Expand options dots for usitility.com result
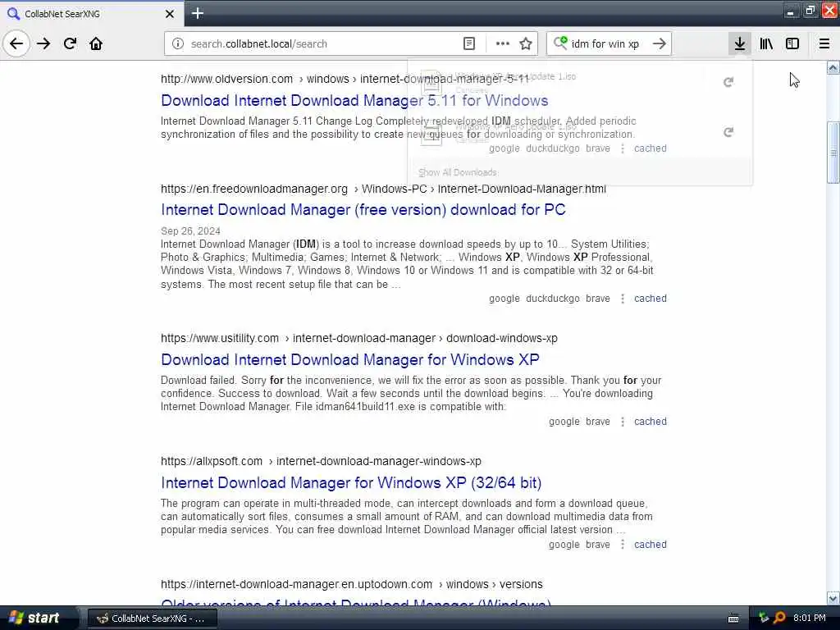This screenshot has width=840, height=630. pyautogui.click(x=623, y=422)
